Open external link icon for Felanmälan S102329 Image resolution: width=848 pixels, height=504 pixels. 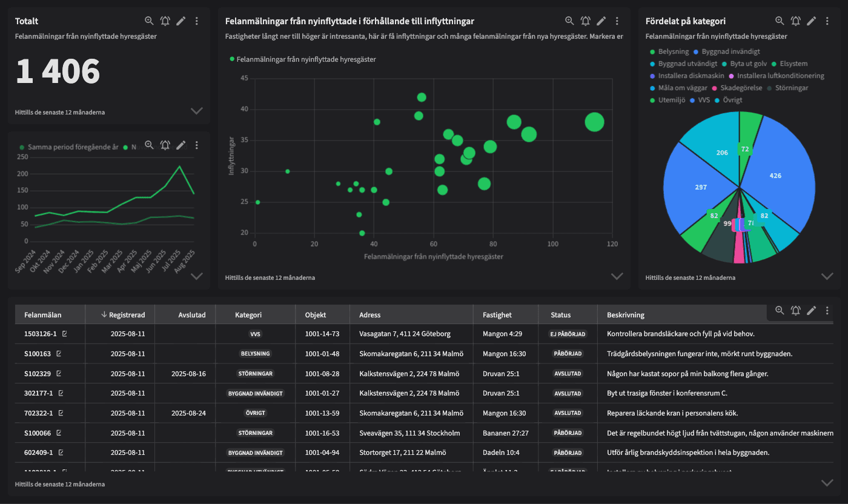59,374
